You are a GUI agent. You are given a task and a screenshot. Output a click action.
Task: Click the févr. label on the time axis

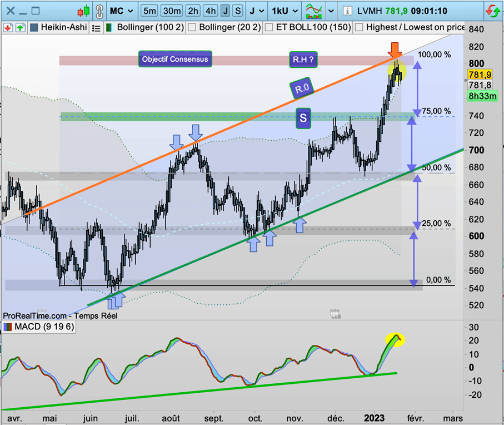416,418
